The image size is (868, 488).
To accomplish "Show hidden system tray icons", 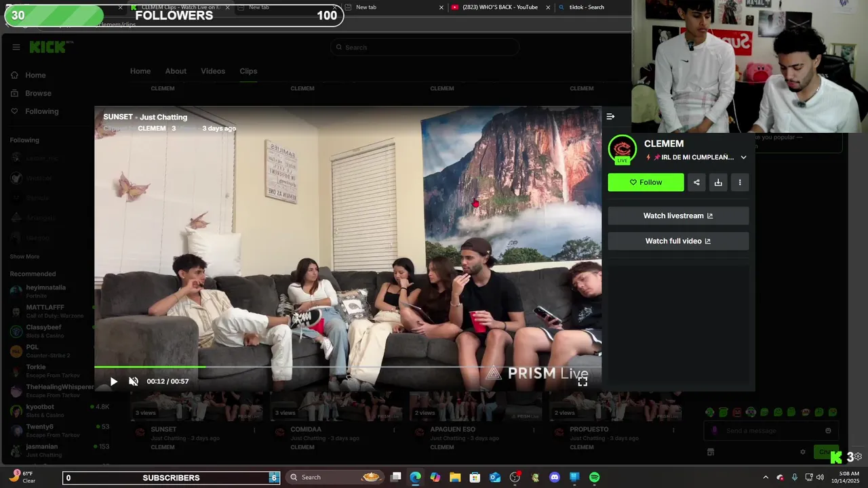I will (x=766, y=477).
